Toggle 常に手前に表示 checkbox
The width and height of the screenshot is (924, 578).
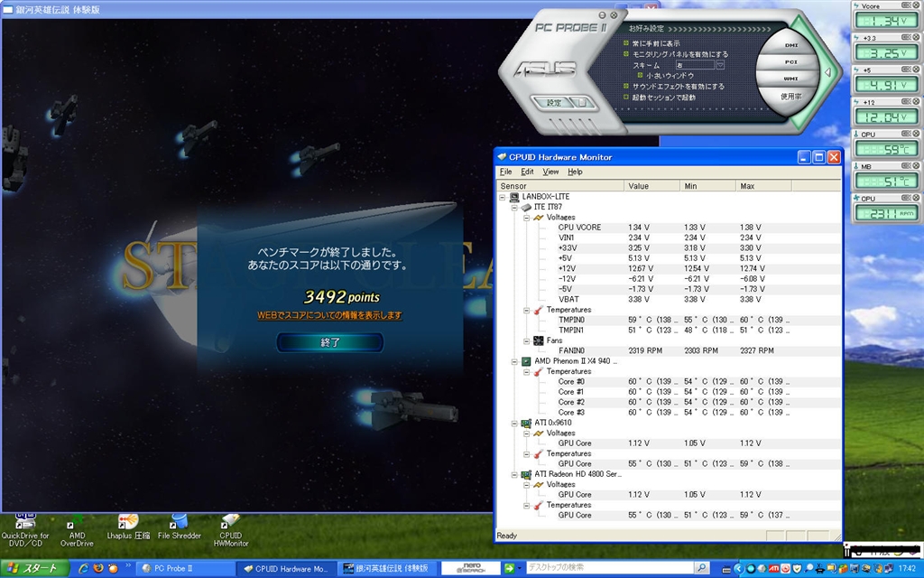point(626,43)
